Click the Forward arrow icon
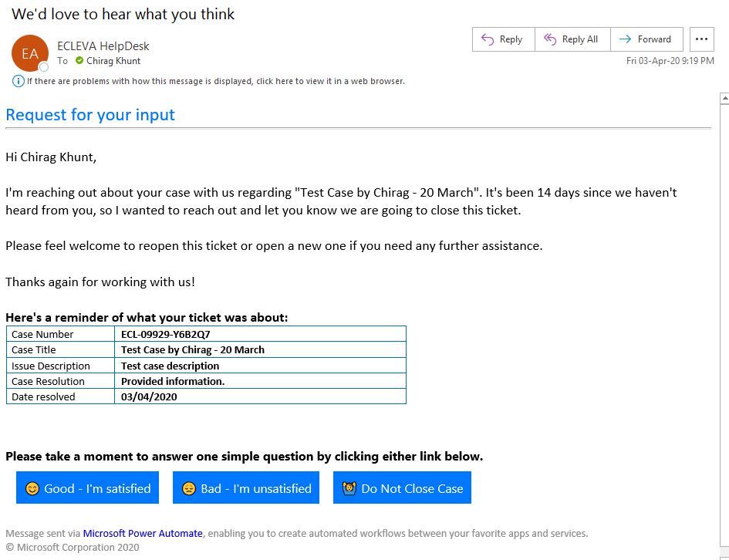 pos(626,39)
